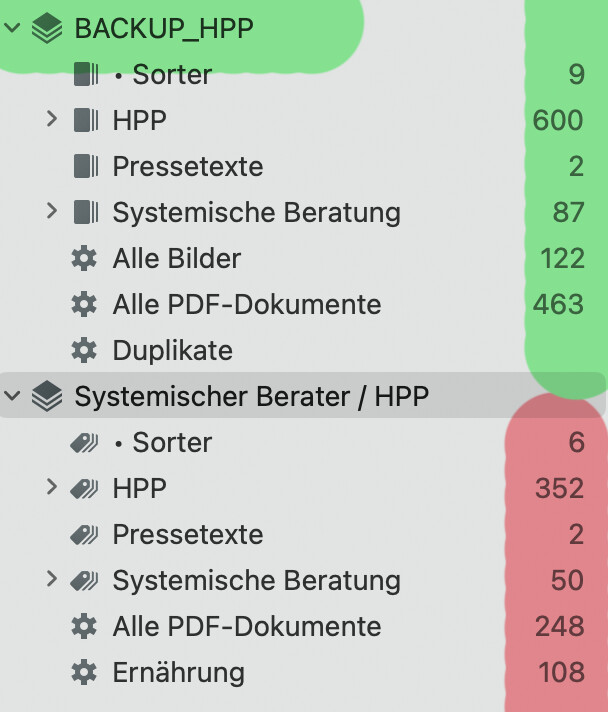
Task: Click the 600 item count badge
Action: [558, 121]
